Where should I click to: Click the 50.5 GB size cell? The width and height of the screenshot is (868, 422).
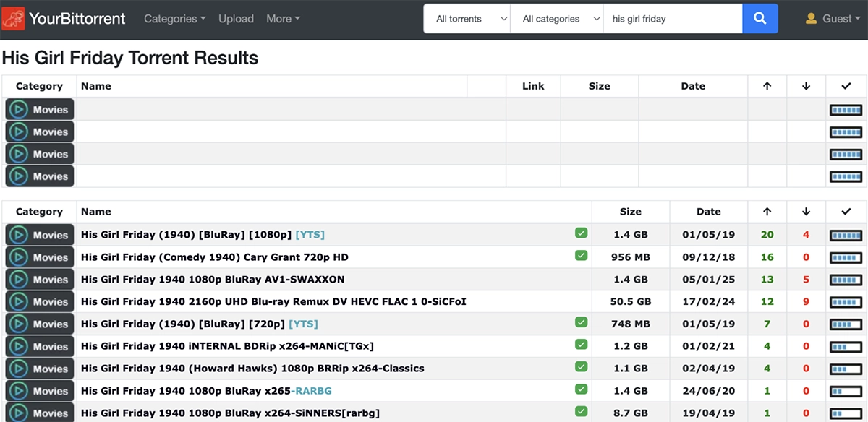click(x=631, y=302)
